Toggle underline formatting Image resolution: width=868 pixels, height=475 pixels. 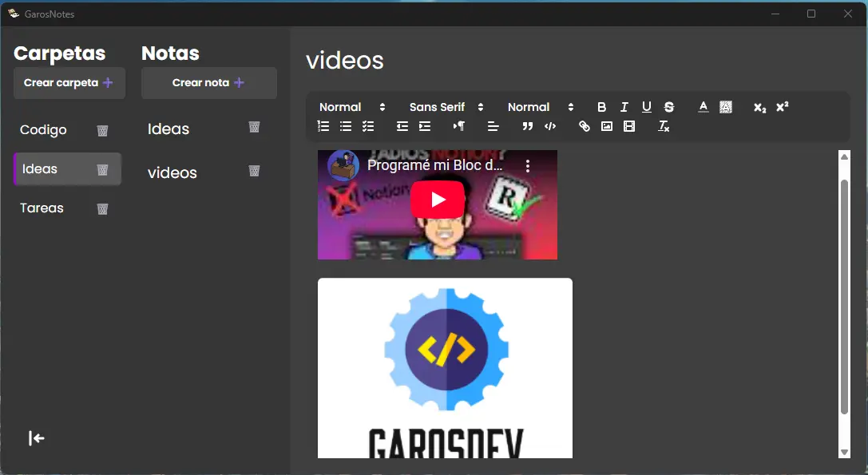[647, 107]
